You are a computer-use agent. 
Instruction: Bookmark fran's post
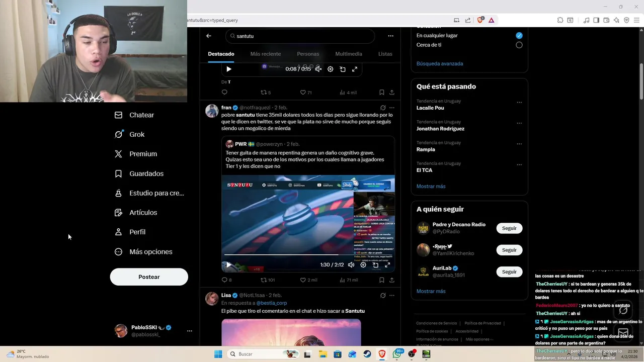coord(382,280)
